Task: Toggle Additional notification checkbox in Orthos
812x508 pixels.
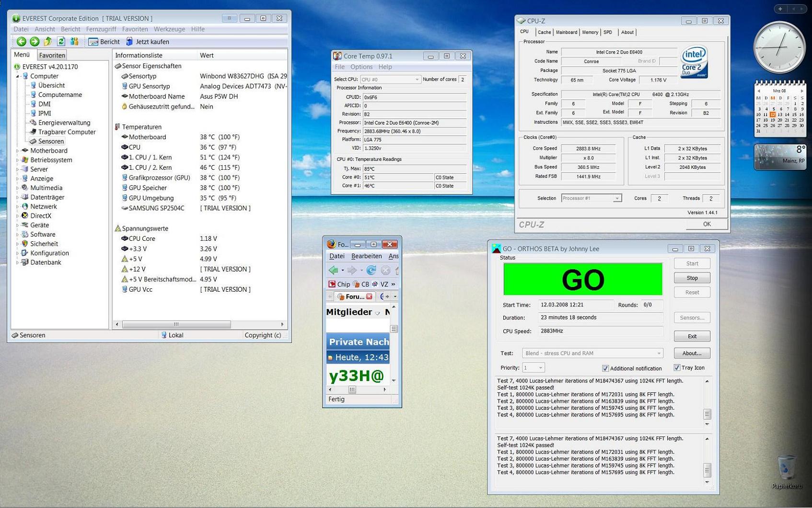Action: click(x=605, y=368)
